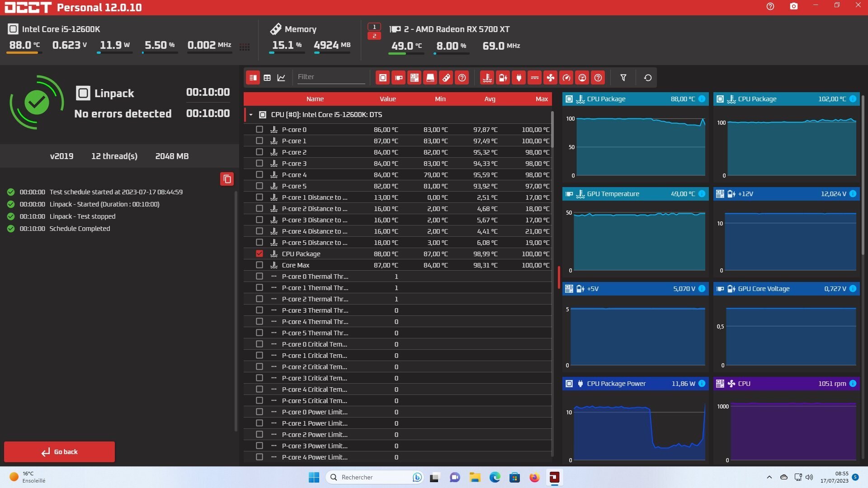Open the info button on the GPU Temperature graph
Screen dimensions: 868x488
[x=702, y=194]
